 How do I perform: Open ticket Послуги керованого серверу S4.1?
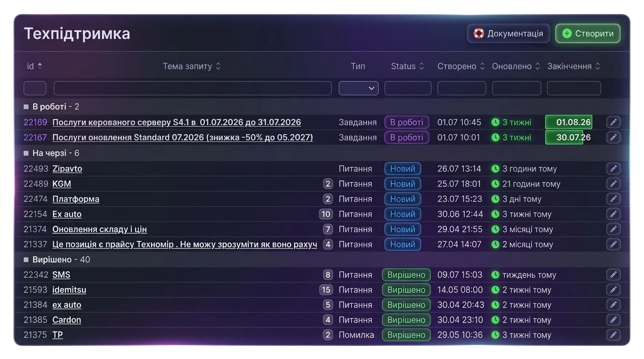[176, 122]
